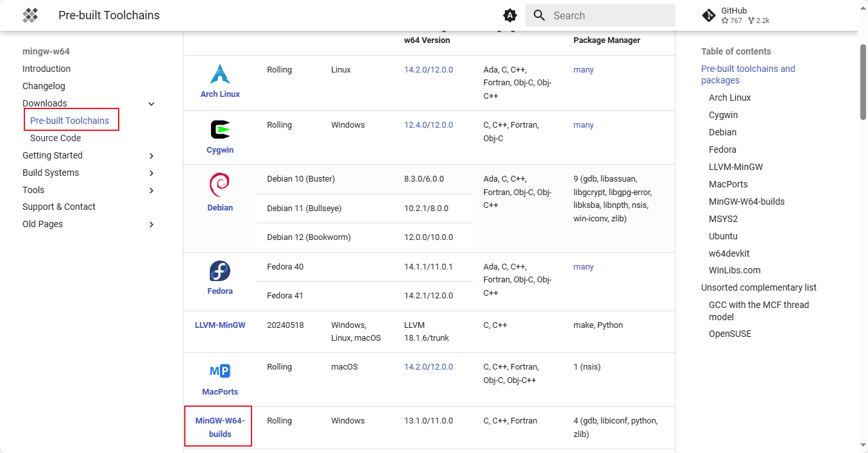Click Build Systems label in sidebar
868x453 pixels.
[51, 173]
